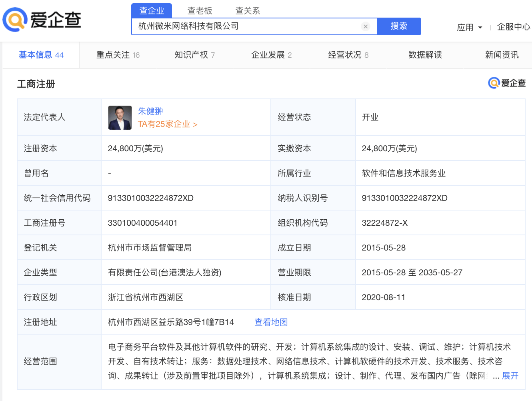Click the 朱健翀 name link

pyautogui.click(x=150, y=111)
